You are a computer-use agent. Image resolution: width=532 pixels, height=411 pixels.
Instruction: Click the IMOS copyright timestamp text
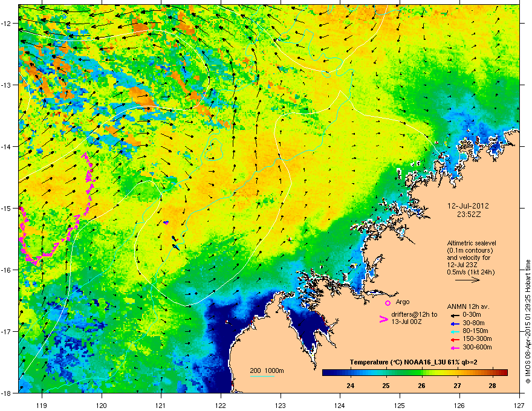(528, 322)
